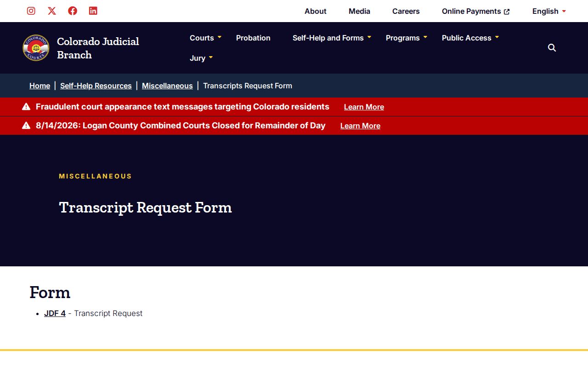Screen dimensions: 588x368
Task: Click the Colorado Courts seal logo
Action: 36,48
